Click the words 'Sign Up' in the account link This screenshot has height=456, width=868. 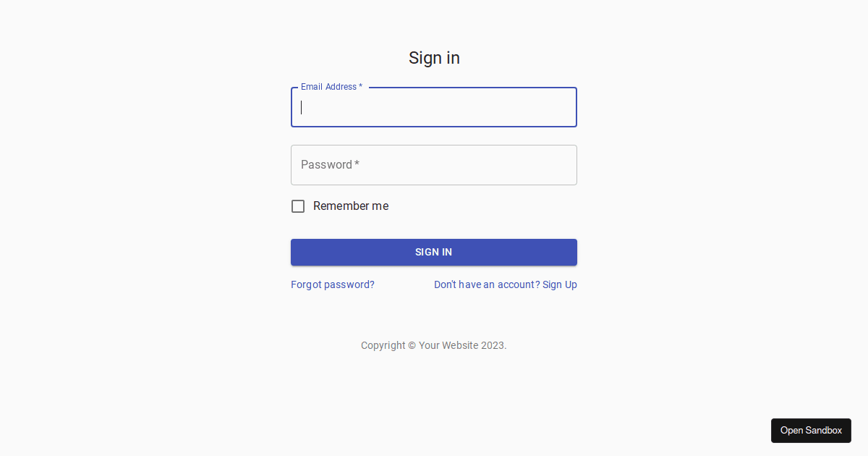click(560, 284)
